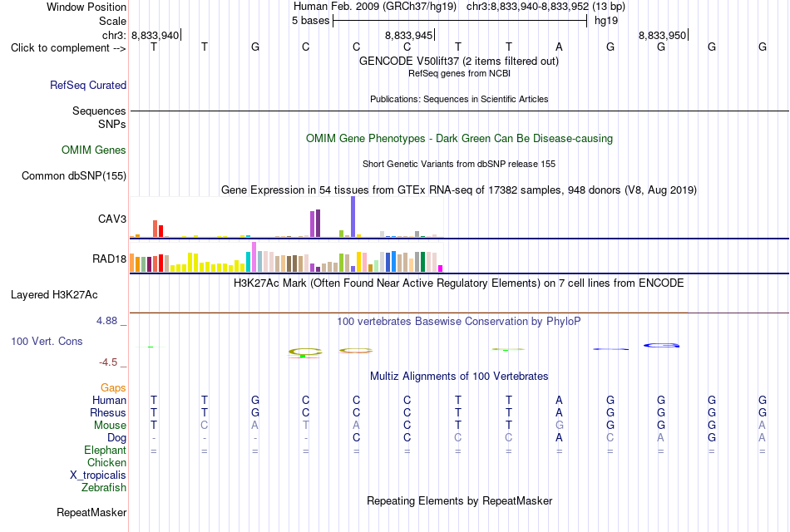
Task: Select the Dog species row label
Action: (x=117, y=438)
